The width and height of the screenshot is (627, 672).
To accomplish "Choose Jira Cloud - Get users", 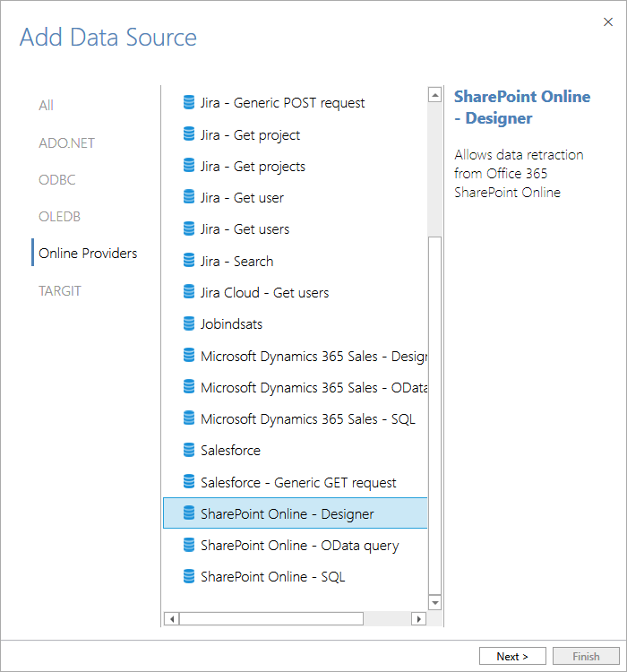I will pyautogui.click(x=295, y=293).
